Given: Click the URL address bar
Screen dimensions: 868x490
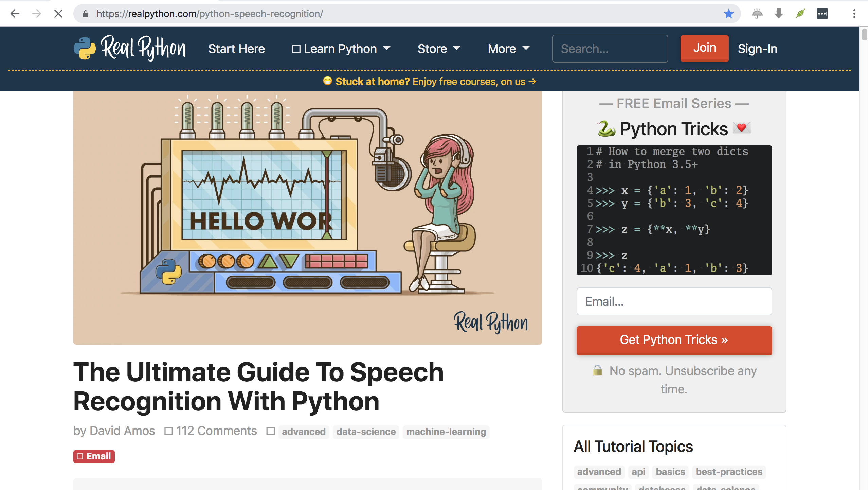Looking at the screenshot, I should (407, 14).
